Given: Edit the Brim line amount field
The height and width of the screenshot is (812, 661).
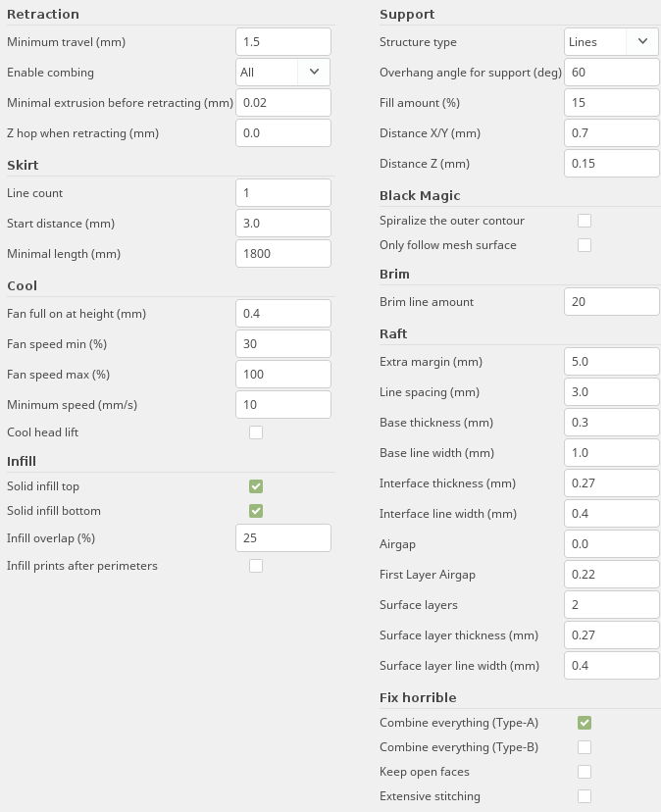Looking at the screenshot, I should 612,302.
